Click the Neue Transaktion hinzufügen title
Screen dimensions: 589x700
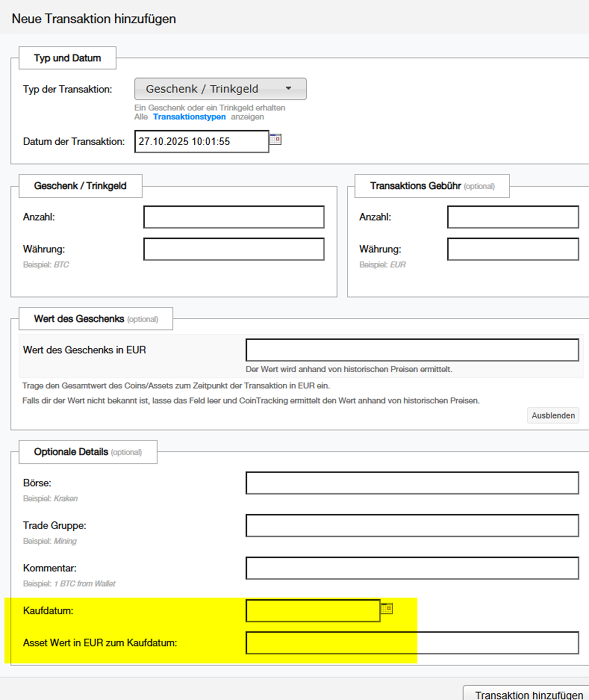point(94,19)
